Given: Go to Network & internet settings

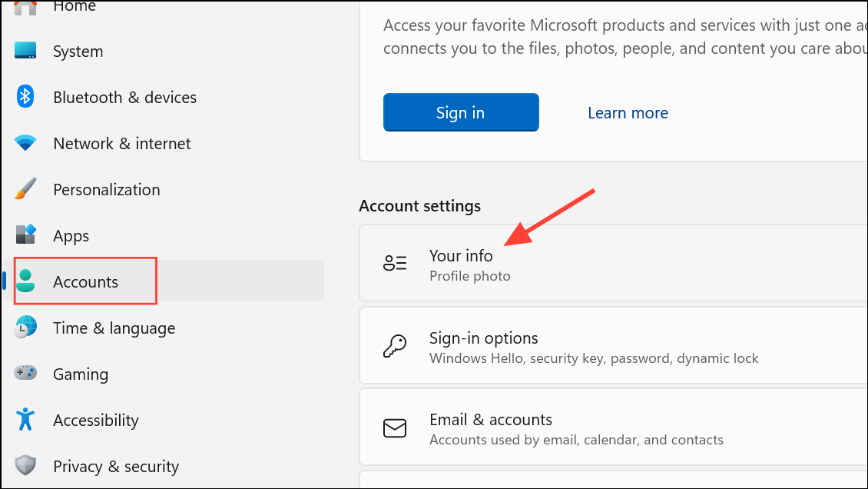Looking at the screenshot, I should (x=121, y=144).
